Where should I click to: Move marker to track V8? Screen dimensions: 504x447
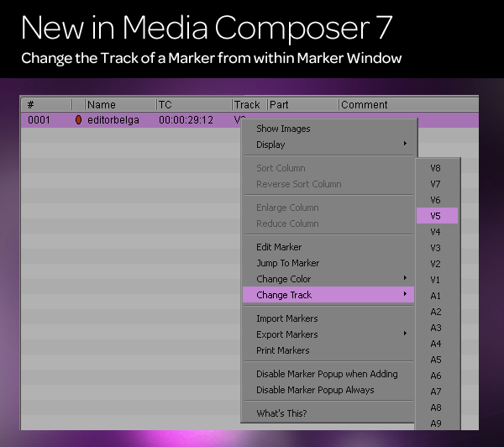435,168
